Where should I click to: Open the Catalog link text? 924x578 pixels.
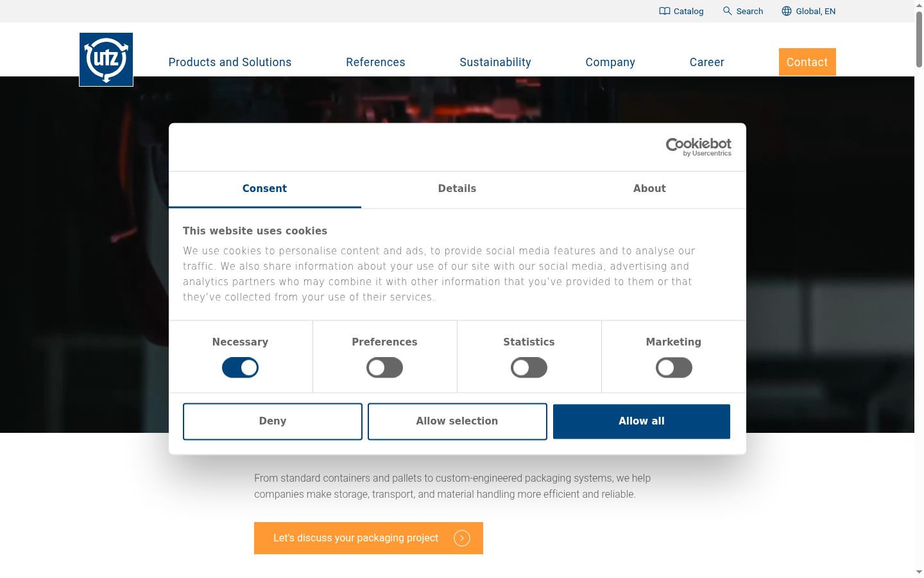coord(689,11)
